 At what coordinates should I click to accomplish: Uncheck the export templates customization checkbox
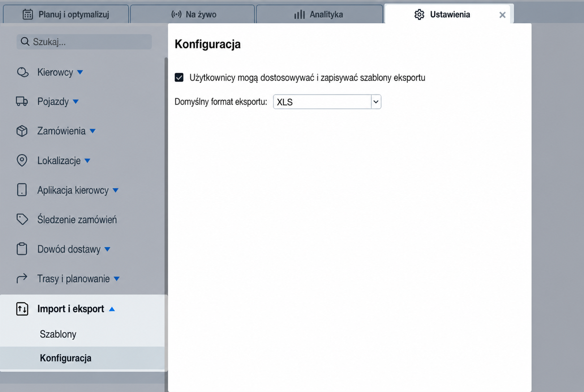[x=179, y=78]
